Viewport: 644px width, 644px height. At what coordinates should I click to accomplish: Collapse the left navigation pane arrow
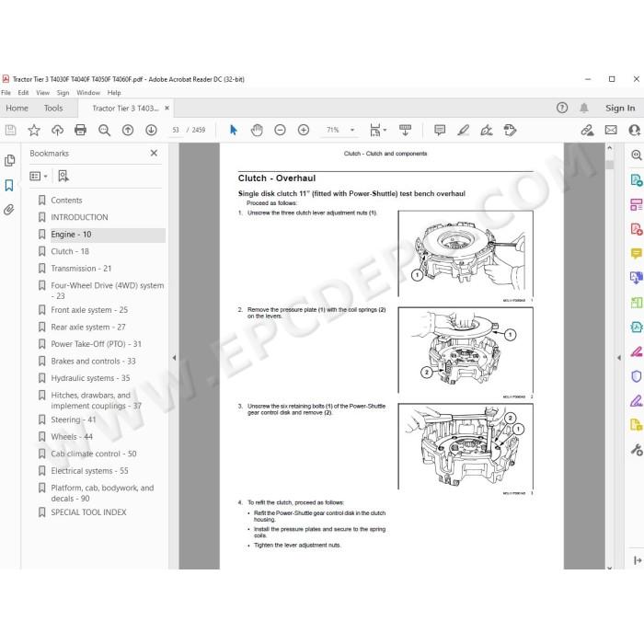[174, 358]
